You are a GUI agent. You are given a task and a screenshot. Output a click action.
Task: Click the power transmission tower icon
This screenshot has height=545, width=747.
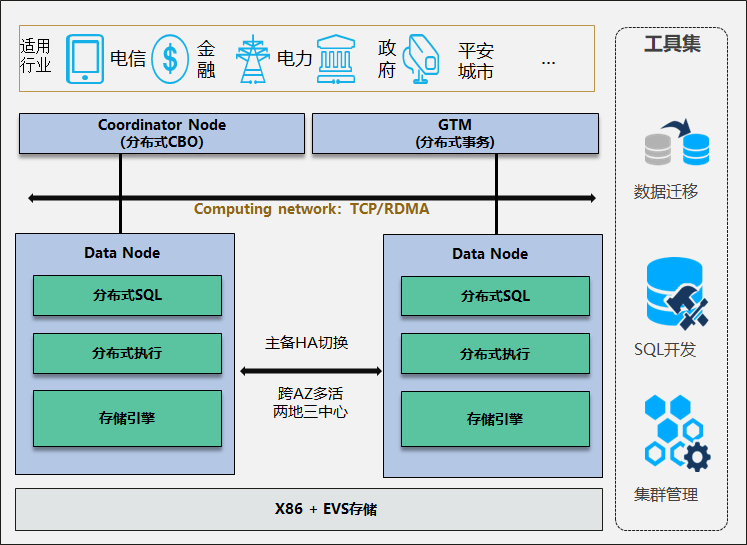click(x=253, y=59)
